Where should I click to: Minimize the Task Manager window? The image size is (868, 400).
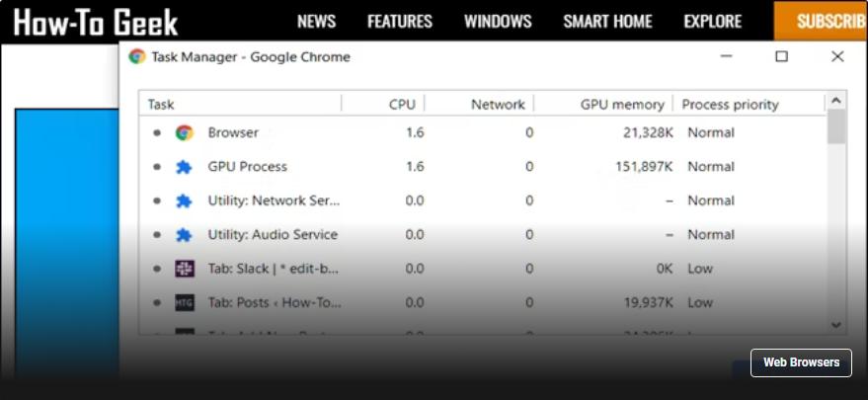(x=726, y=56)
